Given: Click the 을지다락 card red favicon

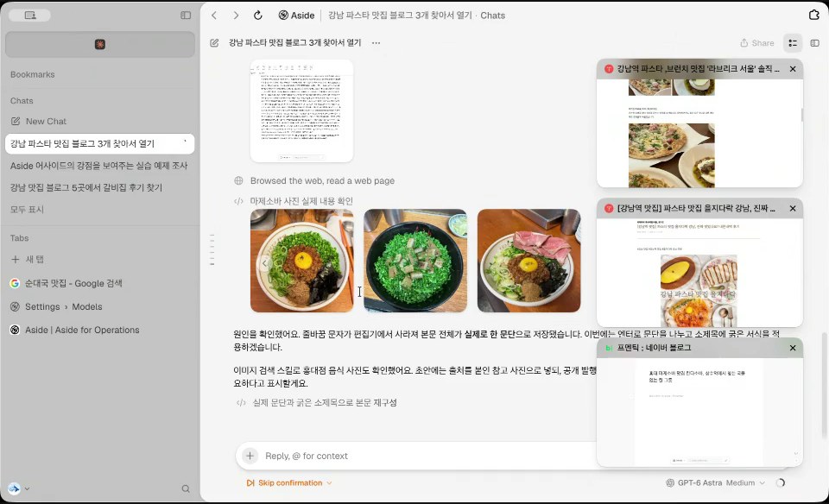Looking at the screenshot, I should click(609, 209).
